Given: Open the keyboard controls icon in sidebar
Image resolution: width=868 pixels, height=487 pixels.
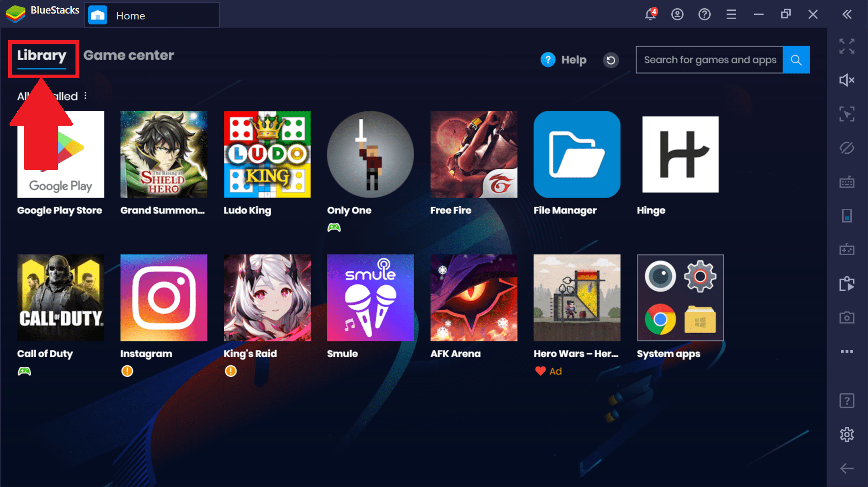Looking at the screenshot, I should [847, 182].
